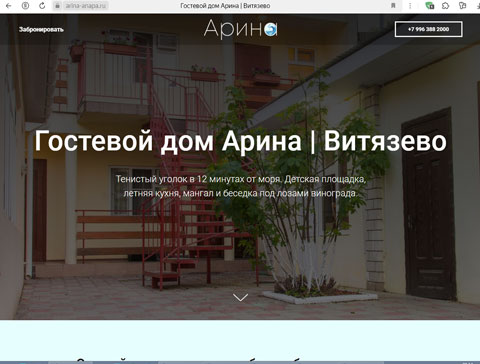Screen dimensions: 480x364
Task: Click the page title in the tab bar
Action: tap(225, 6)
